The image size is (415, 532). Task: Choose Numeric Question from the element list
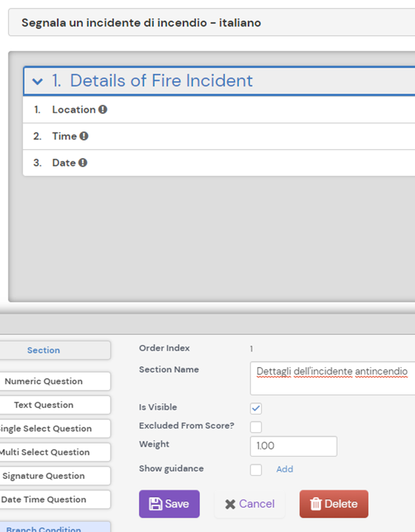tap(44, 381)
